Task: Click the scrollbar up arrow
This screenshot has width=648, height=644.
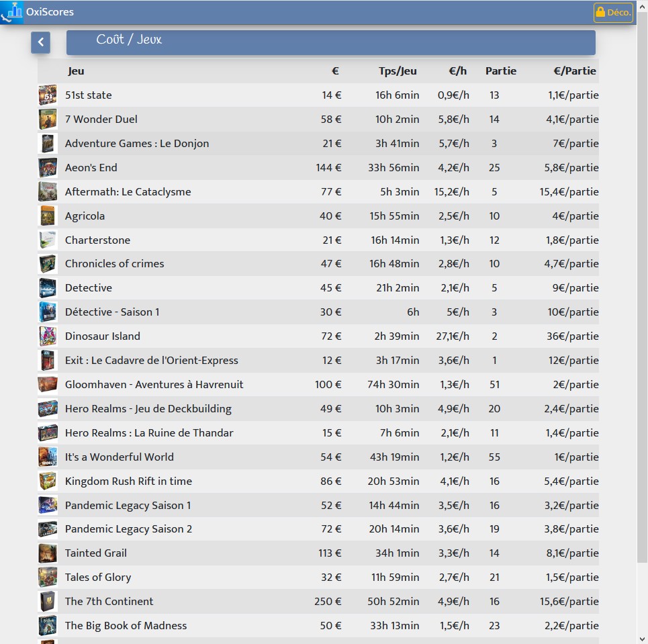Action: [642, 5]
